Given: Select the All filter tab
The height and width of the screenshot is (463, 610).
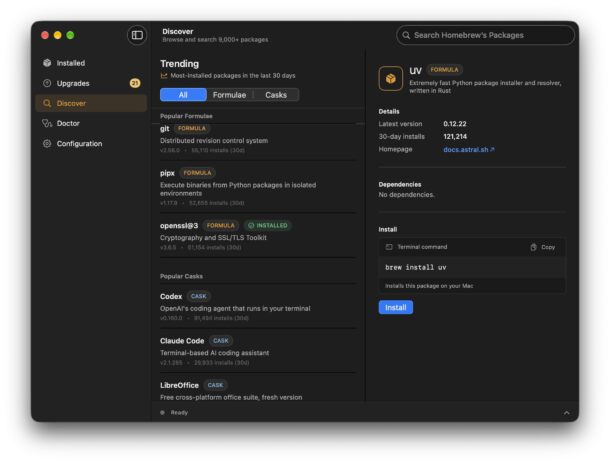Looking at the screenshot, I should 183,95.
